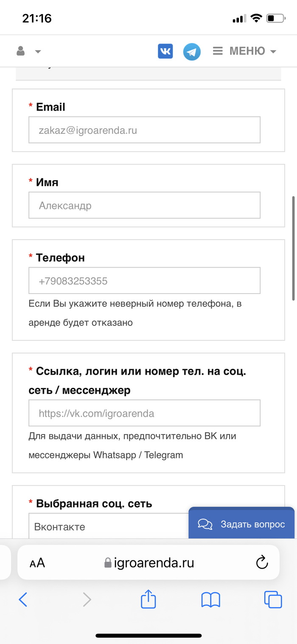Reload the igroarenda.ru page
The height and width of the screenshot is (644, 297).
tap(262, 562)
